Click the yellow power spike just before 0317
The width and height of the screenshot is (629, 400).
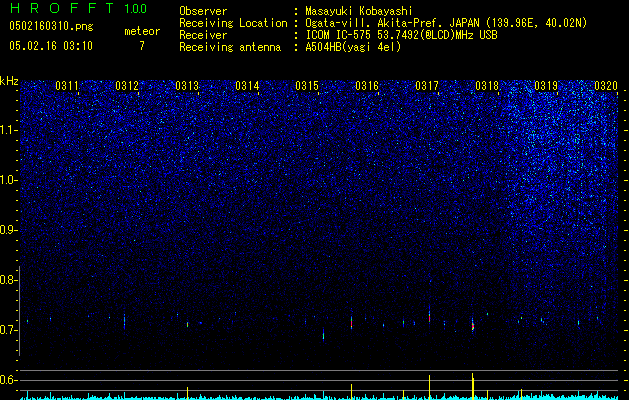(430, 388)
